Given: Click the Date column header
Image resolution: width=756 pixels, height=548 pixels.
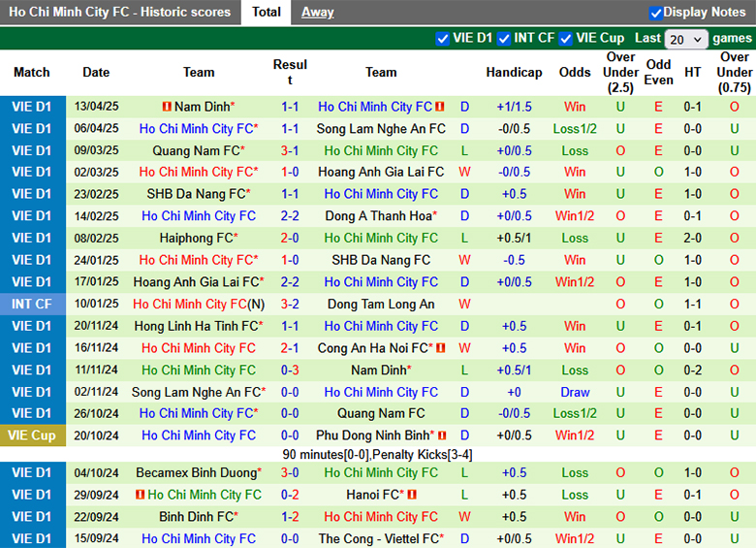Looking at the screenshot, I should coord(96,73).
